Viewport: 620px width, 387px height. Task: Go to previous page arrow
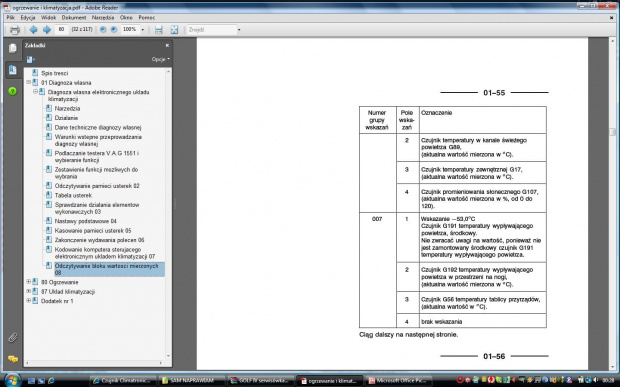pyautogui.click(x=34, y=30)
